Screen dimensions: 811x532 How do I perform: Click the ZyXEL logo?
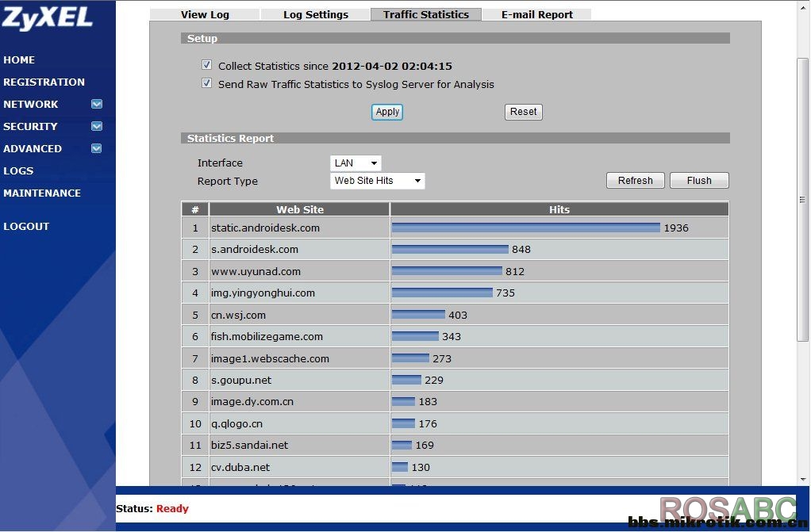pos(47,17)
